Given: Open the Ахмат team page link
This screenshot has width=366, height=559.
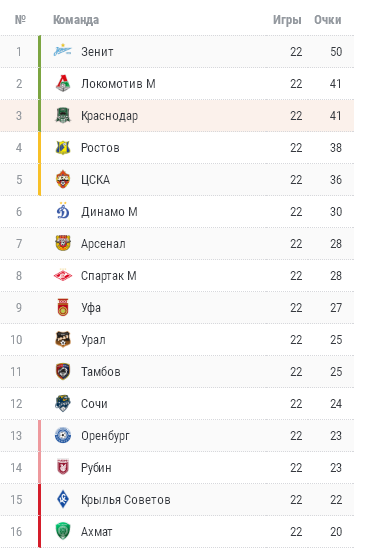Looking at the screenshot, I should 96,531.
